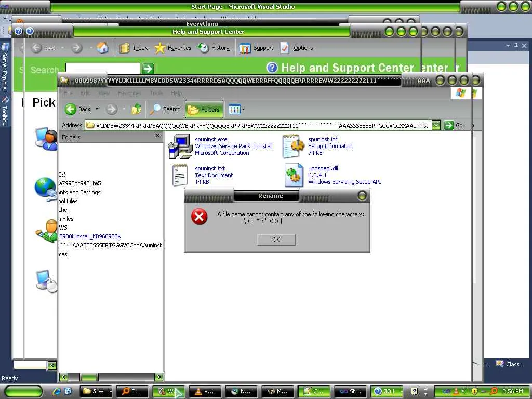Click left arrow of Folders pane scrollbar
532x399 pixels.
[63, 377]
